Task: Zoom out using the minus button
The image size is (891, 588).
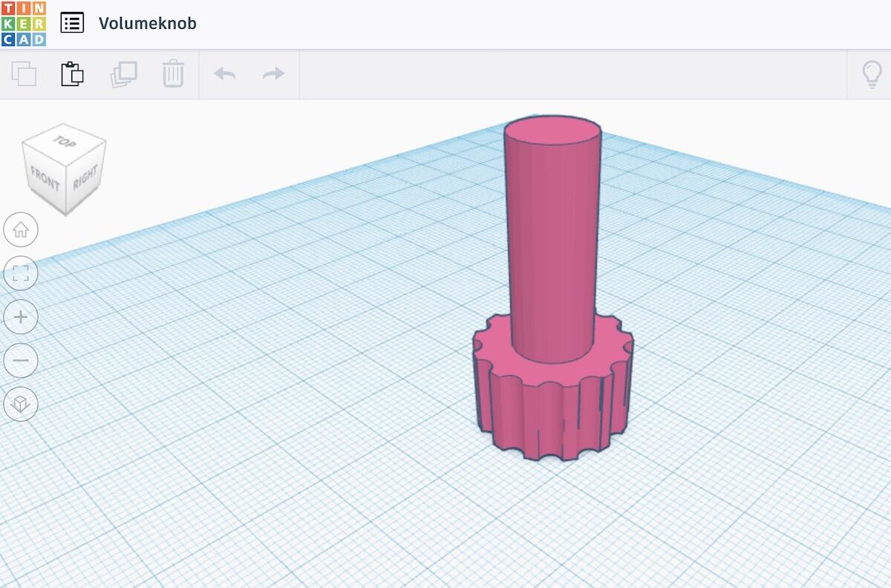Action: 21,361
